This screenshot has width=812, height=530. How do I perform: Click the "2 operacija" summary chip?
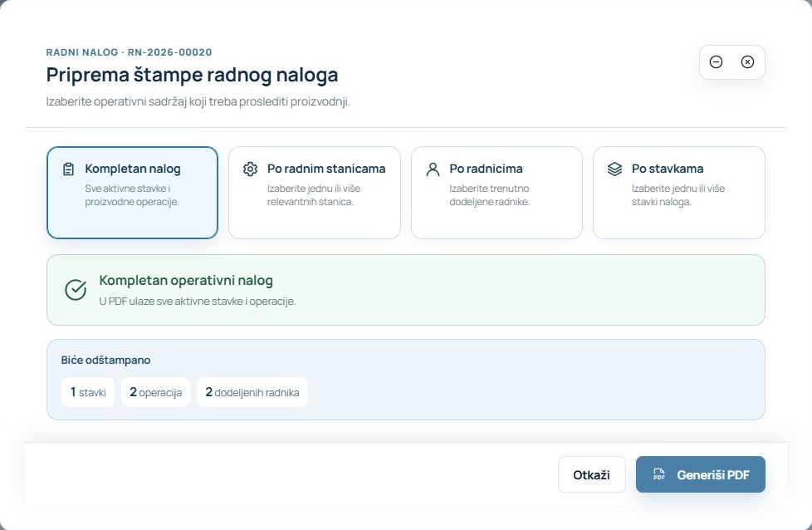[x=155, y=392]
